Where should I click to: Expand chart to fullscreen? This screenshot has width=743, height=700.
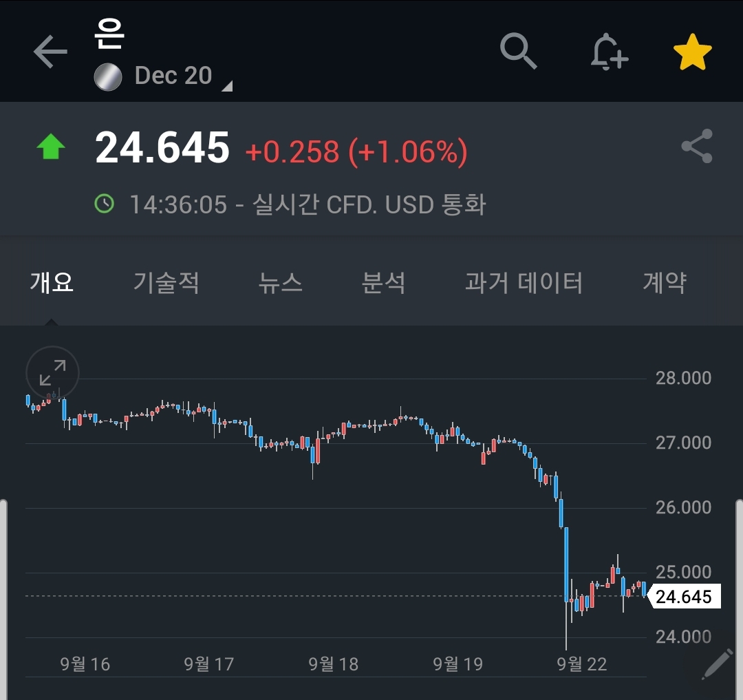coord(52,372)
